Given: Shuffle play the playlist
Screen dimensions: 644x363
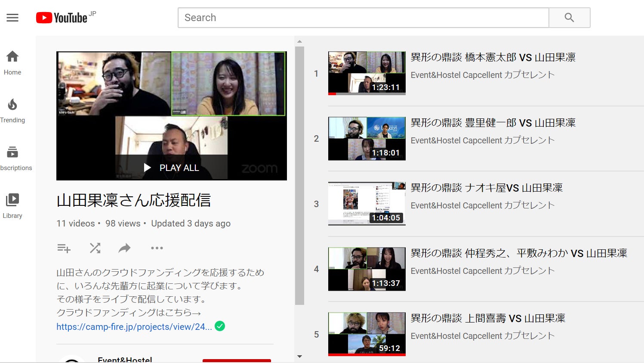Looking at the screenshot, I should [x=95, y=248].
